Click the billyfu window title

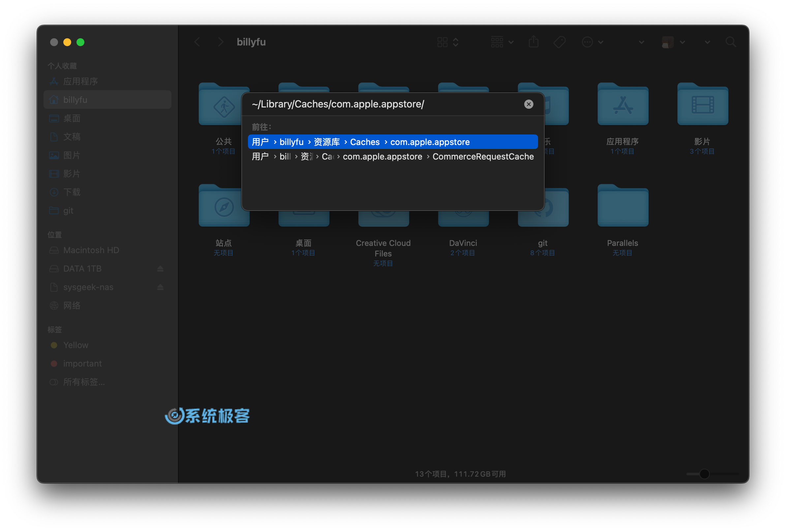[x=251, y=42]
